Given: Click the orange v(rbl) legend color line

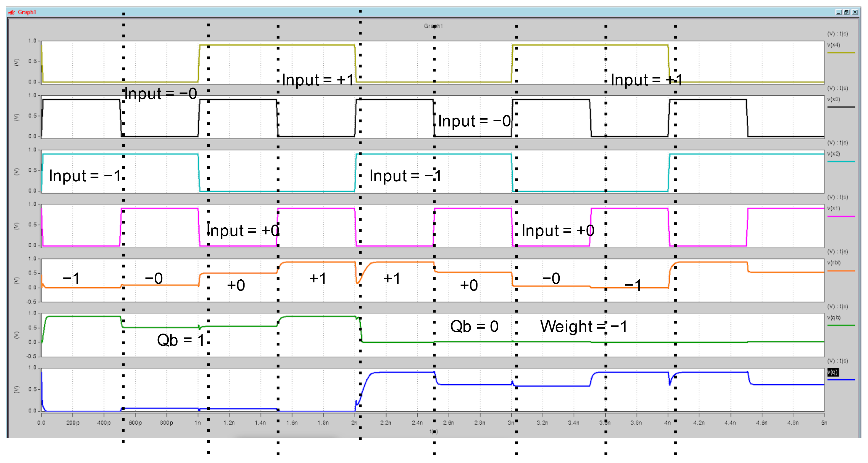Looking at the screenshot, I should (841, 271).
